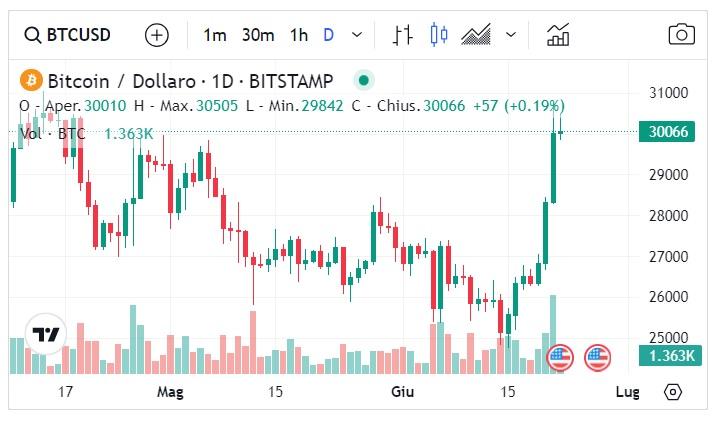Click the Vol · BTC indicator label
Viewport: 718px width, 426px height.
[x=52, y=133]
